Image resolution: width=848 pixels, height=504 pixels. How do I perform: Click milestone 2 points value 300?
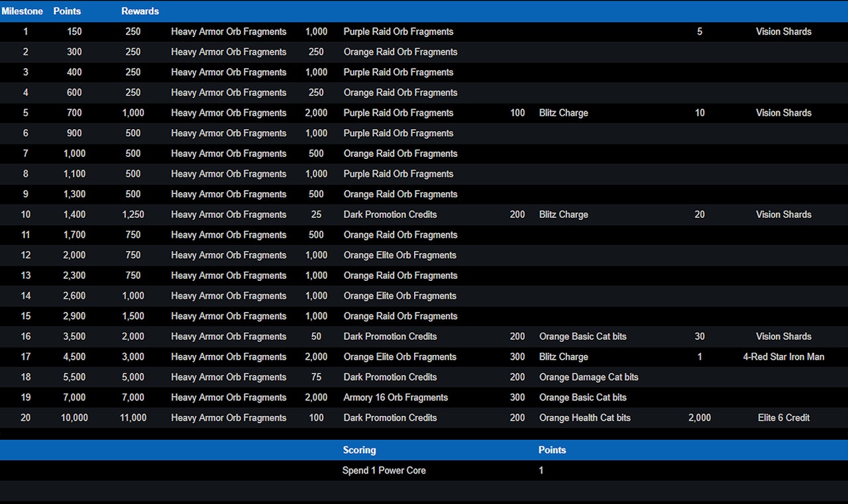[x=74, y=52]
